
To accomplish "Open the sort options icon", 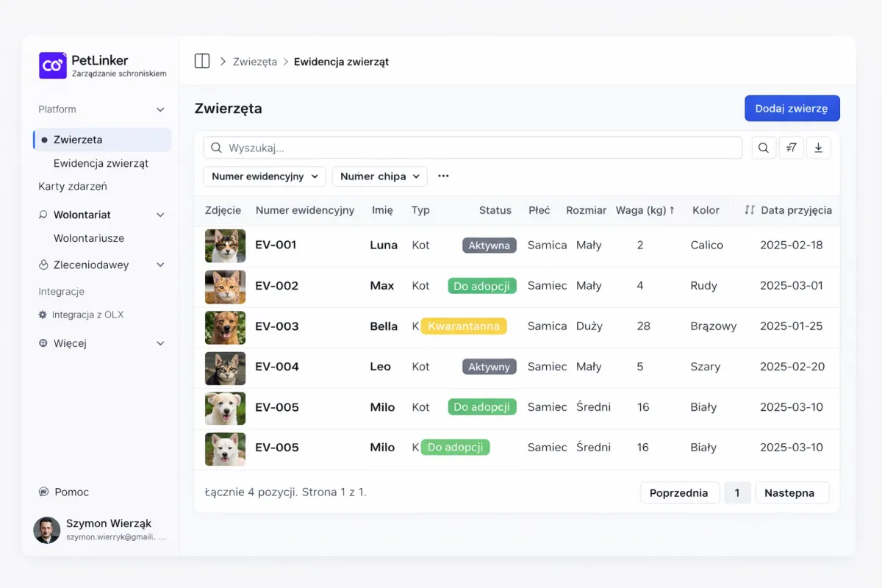I will [x=791, y=148].
